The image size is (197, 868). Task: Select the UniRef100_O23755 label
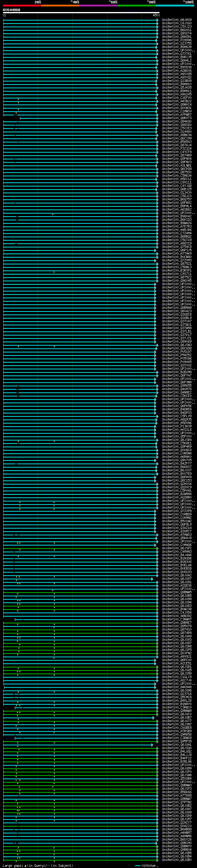pos(177,43)
